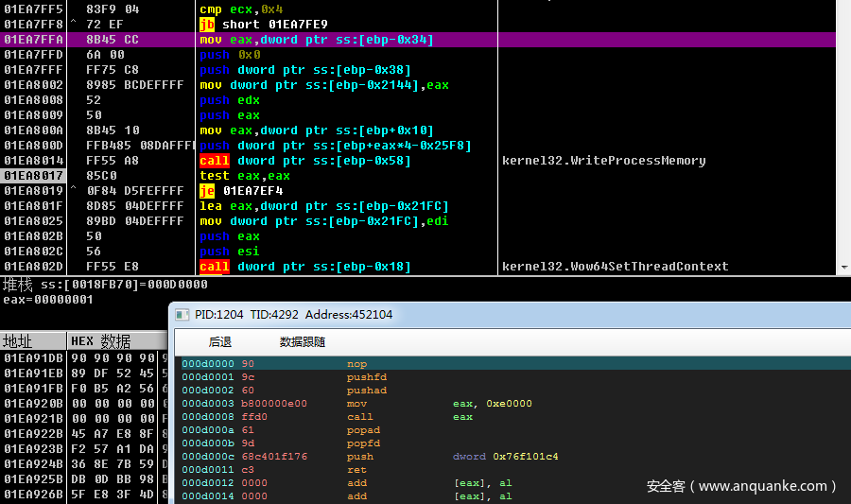Select the nop row at 000d0000
This screenshot has height=504, width=851.
pyautogui.click(x=356, y=364)
